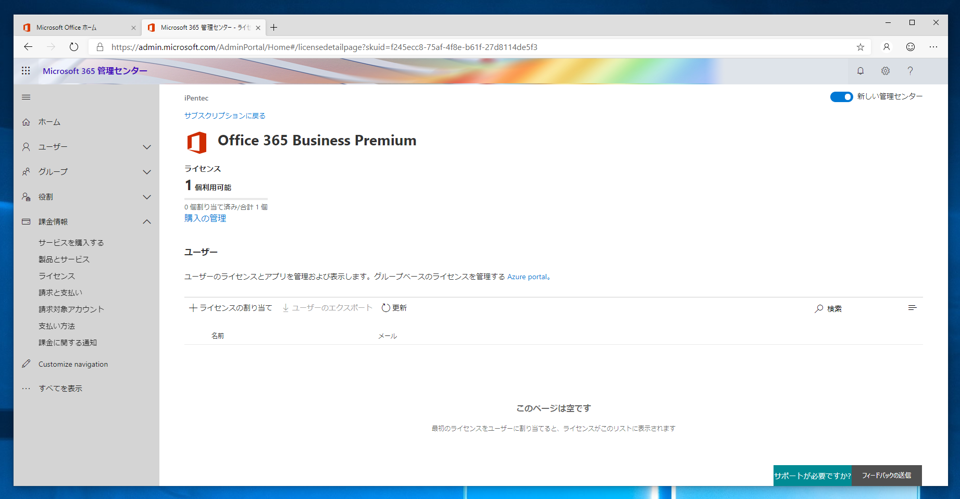
Task: Click the browser forward arrow
Action: (51, 47)
